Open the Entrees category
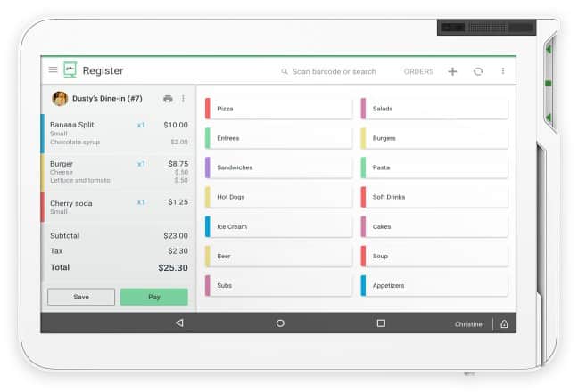 click(x=278, y=138)
